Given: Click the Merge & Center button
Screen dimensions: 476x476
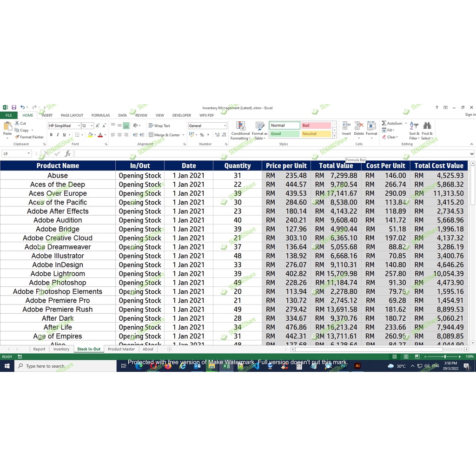Looking at the screenshot, I should click(164, 135).
